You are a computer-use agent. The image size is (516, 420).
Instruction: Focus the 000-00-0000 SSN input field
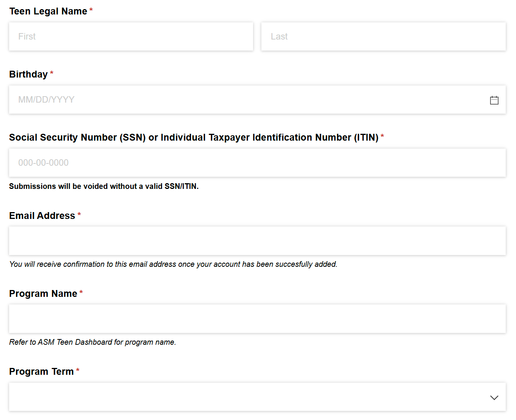tap(257, 163)
